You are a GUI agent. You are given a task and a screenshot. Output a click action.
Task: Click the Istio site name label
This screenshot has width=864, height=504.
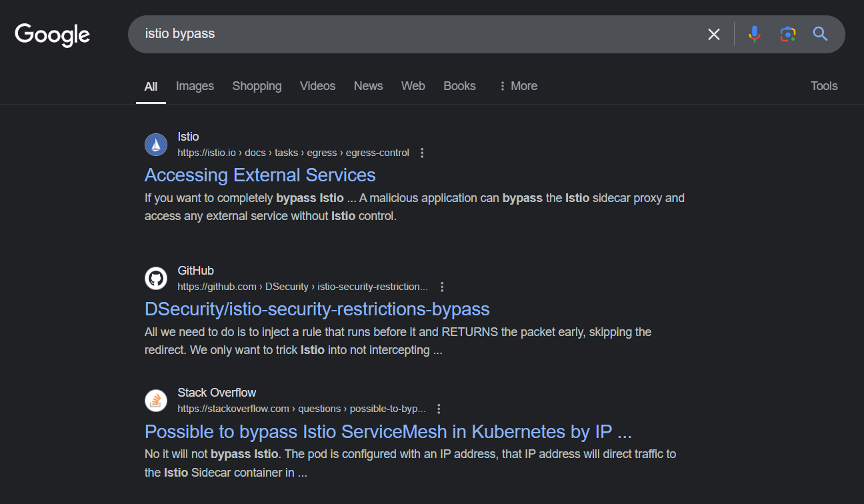click(x=188, y=137)
